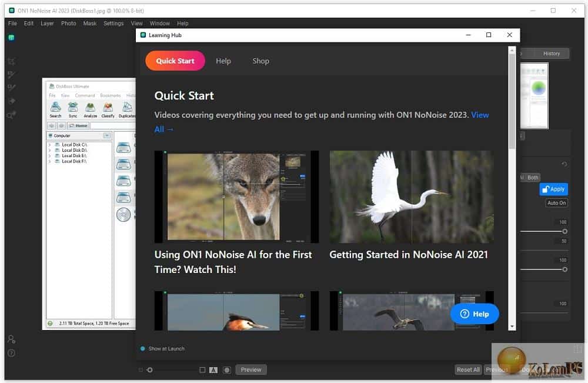Open the Help menu in ON1 menu bar
588x383 pixels.
[183, 24]
